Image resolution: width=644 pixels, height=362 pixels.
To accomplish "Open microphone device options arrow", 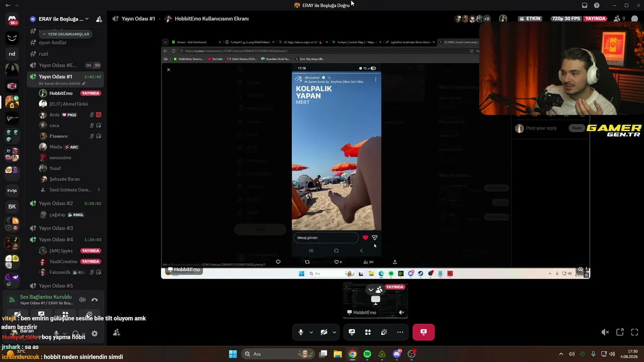I will click(x=311, y=332).
